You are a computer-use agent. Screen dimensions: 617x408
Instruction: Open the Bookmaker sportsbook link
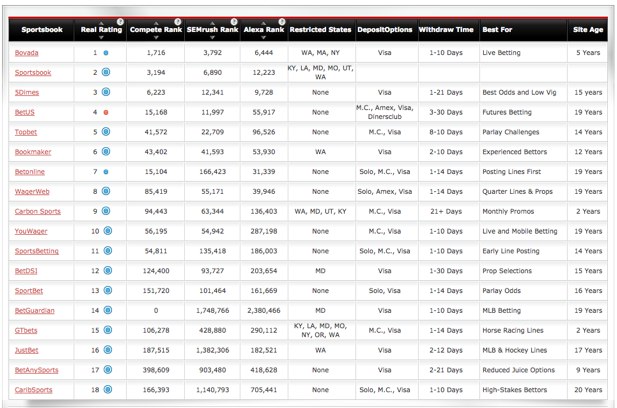33,152
